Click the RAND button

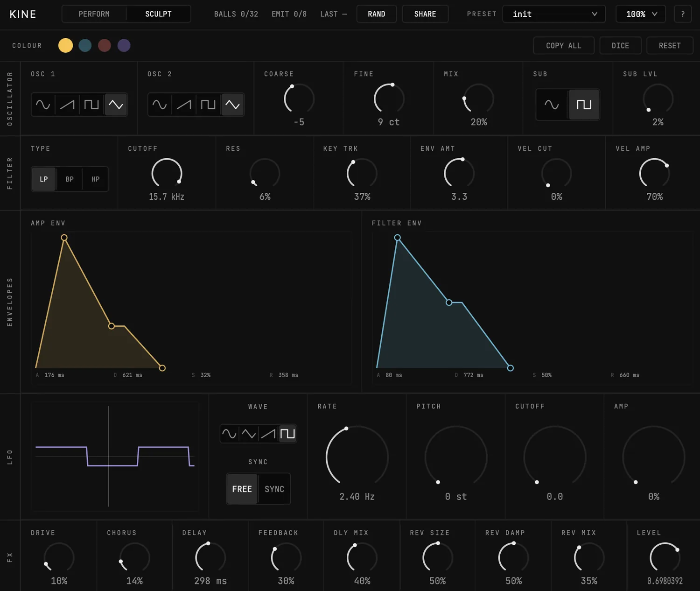[x=377, y=14]
